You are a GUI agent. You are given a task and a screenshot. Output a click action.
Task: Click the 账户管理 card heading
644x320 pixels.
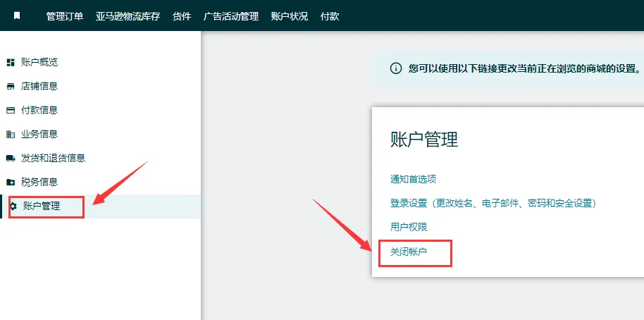click(424, 140)
